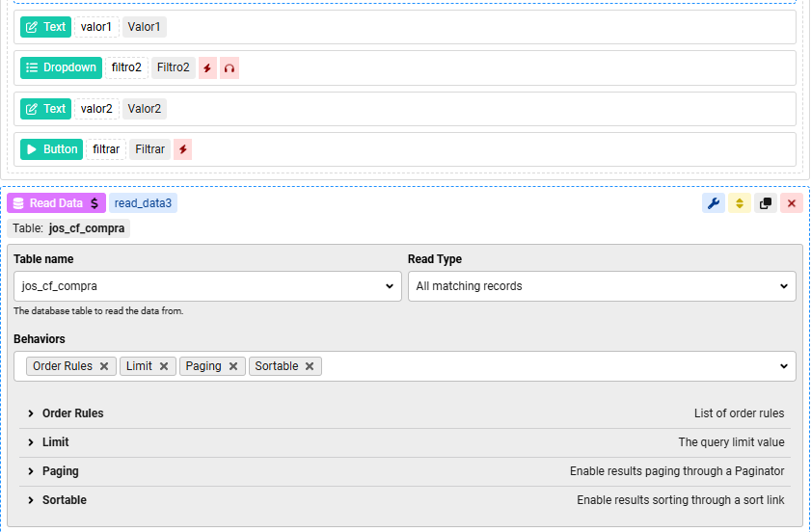This screenshot has height=532, width=811.
Task: Remove the Order Rules behavior tag
Action: tap(104, 366)
